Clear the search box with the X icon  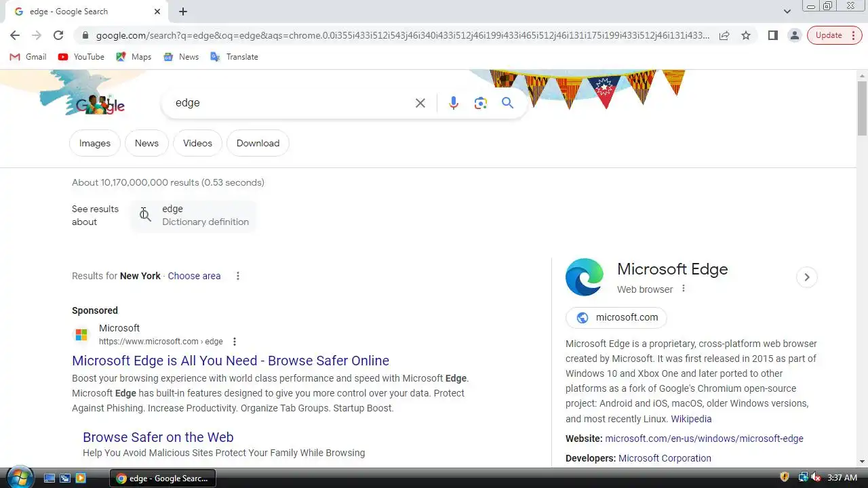point(420,103)
